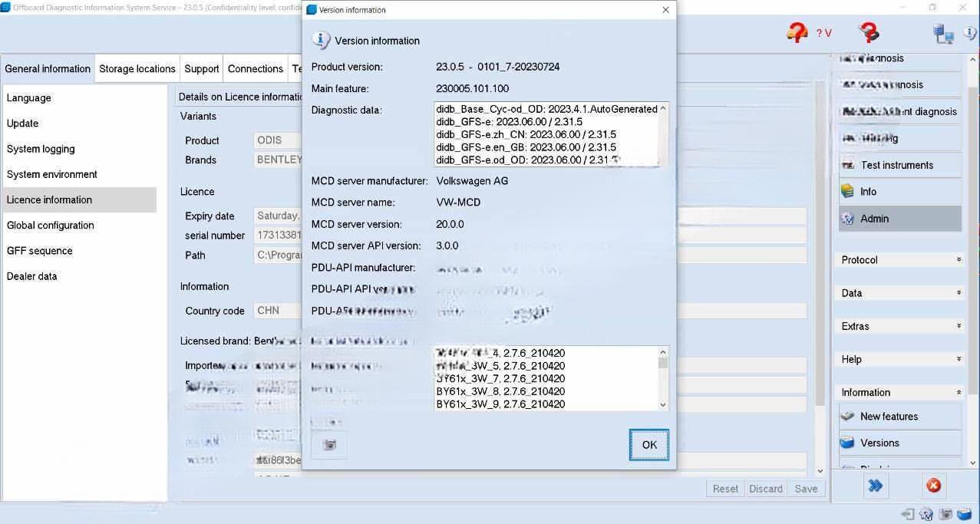Select System environment entry
Viewport: 980px width, 524px height.
click(80, 174)
